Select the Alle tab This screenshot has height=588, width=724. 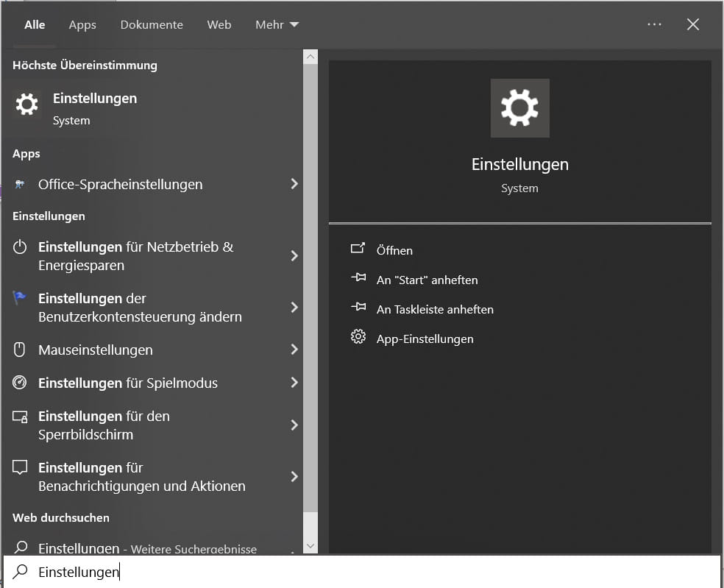click(x=35, y=24)
